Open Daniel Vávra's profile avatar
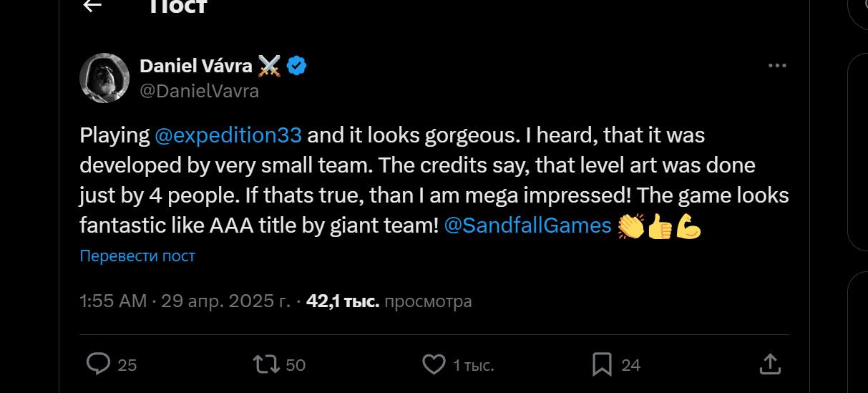Screen dimensions: 868x393 [104, 78]
